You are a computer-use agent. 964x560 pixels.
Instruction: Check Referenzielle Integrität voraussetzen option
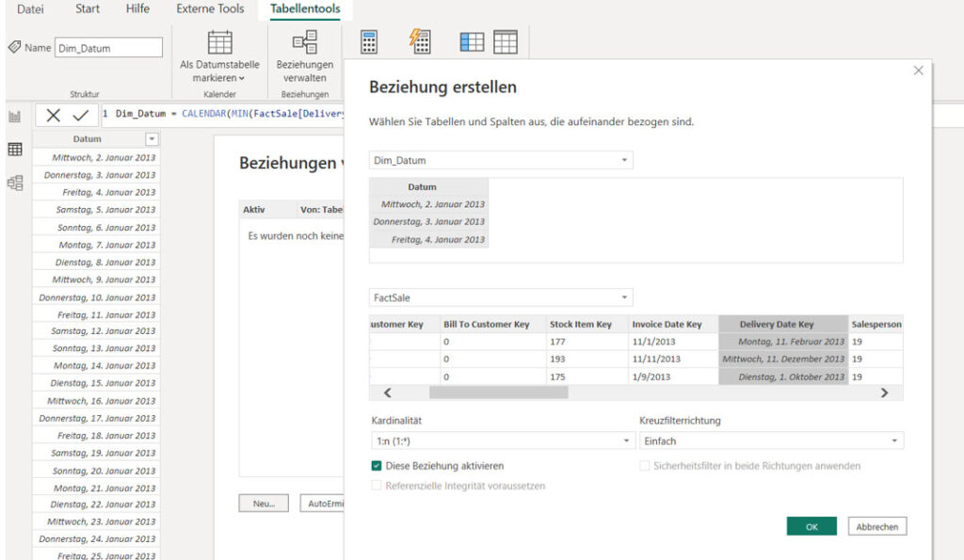click(x=377, y=486)
